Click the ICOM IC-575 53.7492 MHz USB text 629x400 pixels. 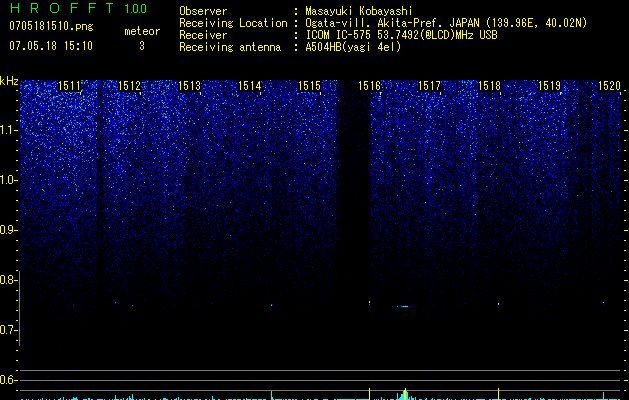click(401, 35)
